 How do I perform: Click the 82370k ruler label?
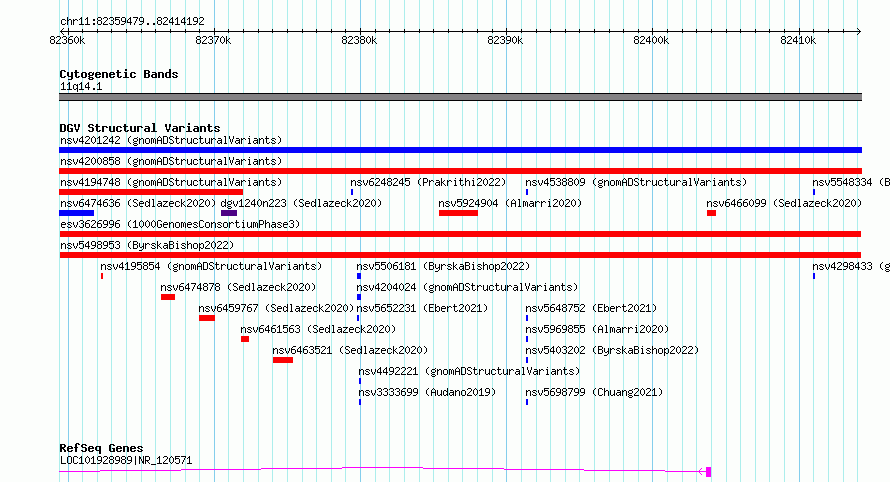coord(213,40)
